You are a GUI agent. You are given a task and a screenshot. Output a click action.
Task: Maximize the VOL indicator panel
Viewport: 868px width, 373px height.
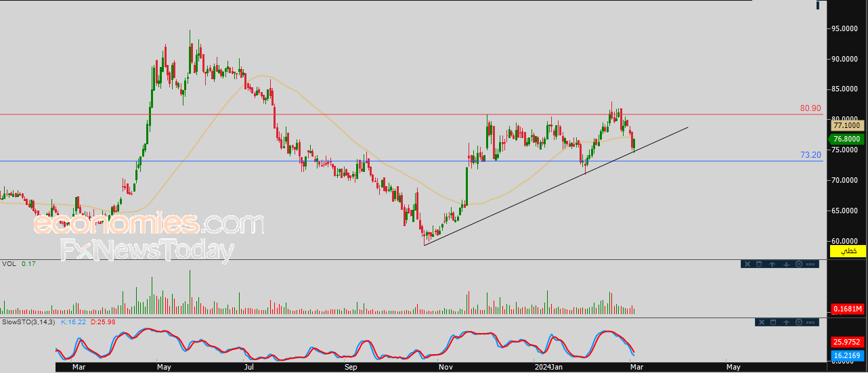coord(759,264)
